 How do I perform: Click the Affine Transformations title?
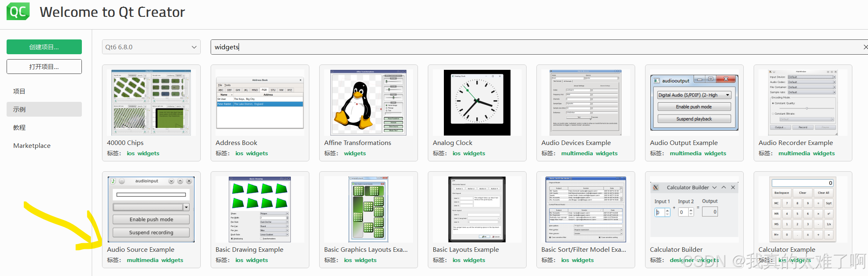click(357, 143)
